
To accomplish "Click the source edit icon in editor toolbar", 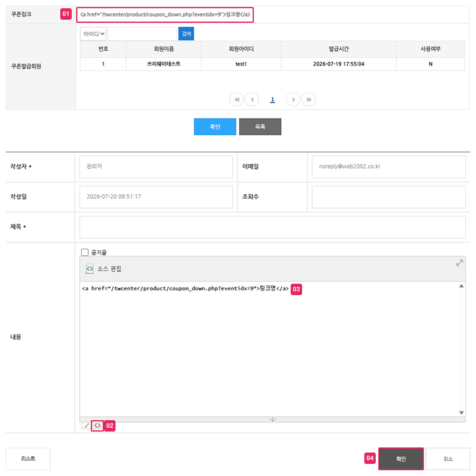I will pyautogui.click(x=89, y=268).
